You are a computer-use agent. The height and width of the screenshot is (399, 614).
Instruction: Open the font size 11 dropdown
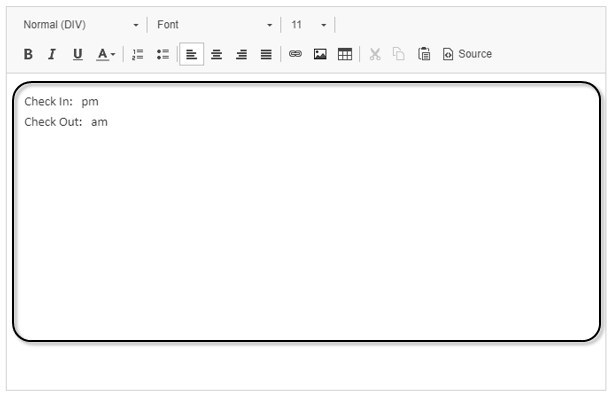(x=308, y=25)
